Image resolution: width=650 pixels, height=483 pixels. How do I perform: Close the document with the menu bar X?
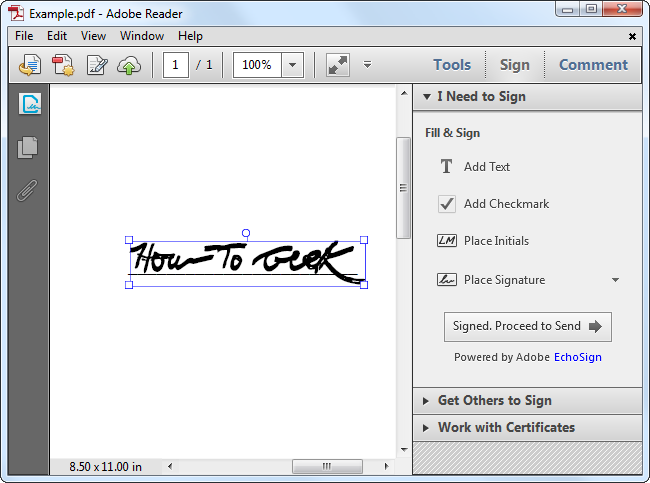(x=632, y=36)
